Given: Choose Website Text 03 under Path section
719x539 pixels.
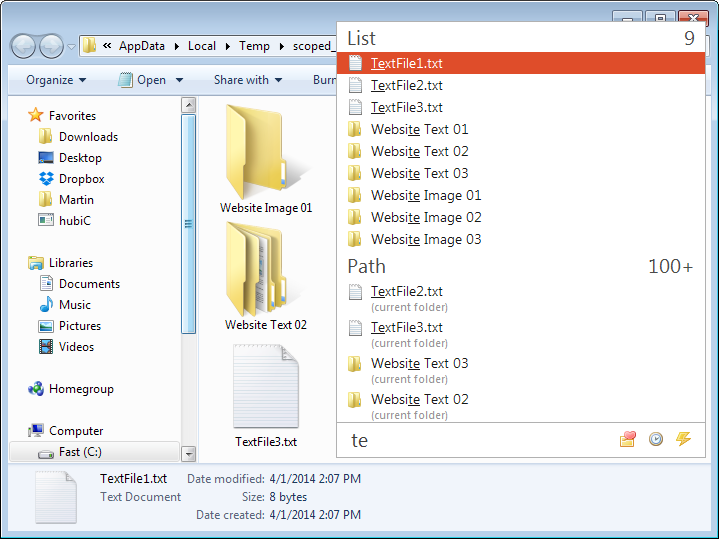Looking at the screenshot, I should point(520,370).
